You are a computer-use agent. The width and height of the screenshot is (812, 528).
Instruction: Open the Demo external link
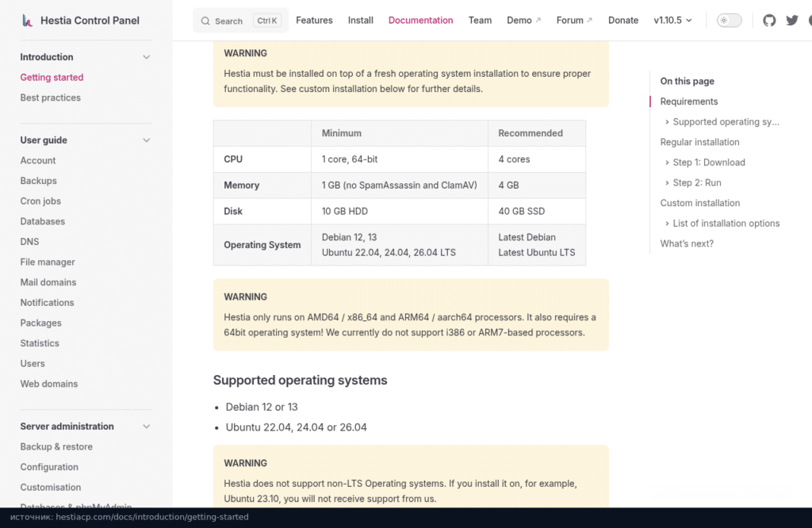coord(523,20)
